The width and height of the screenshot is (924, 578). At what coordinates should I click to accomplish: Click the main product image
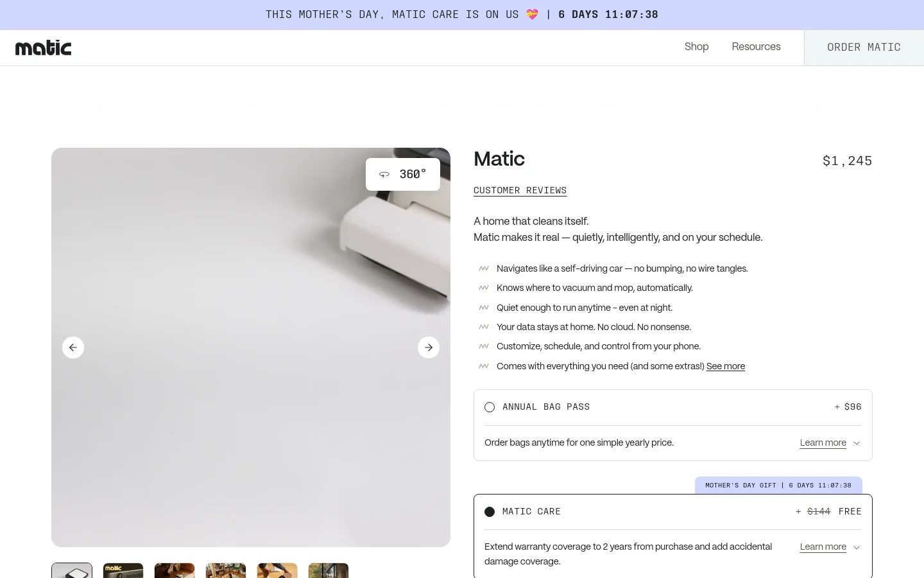[251, 347]
